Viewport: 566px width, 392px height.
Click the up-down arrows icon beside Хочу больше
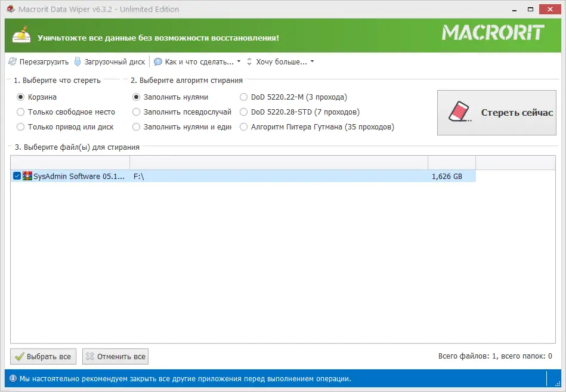tap(249, 61)
